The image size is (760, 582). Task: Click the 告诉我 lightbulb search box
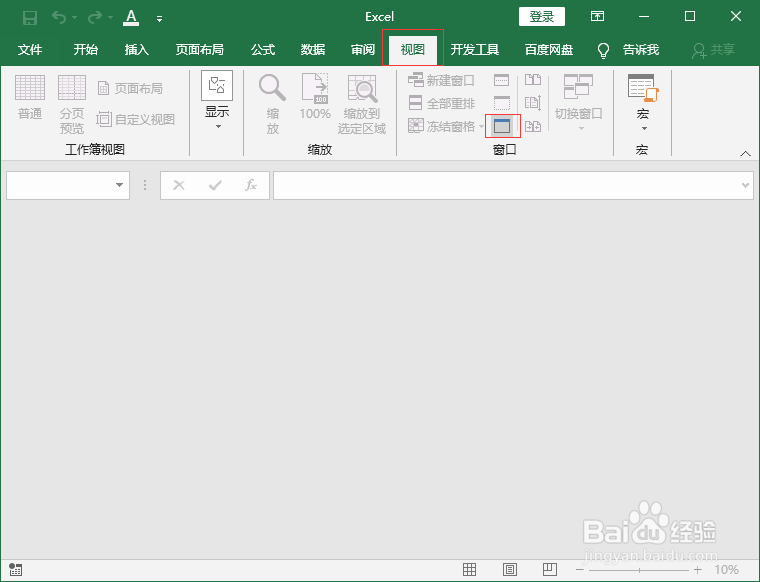pyautogui.click(x=628, y=49)
